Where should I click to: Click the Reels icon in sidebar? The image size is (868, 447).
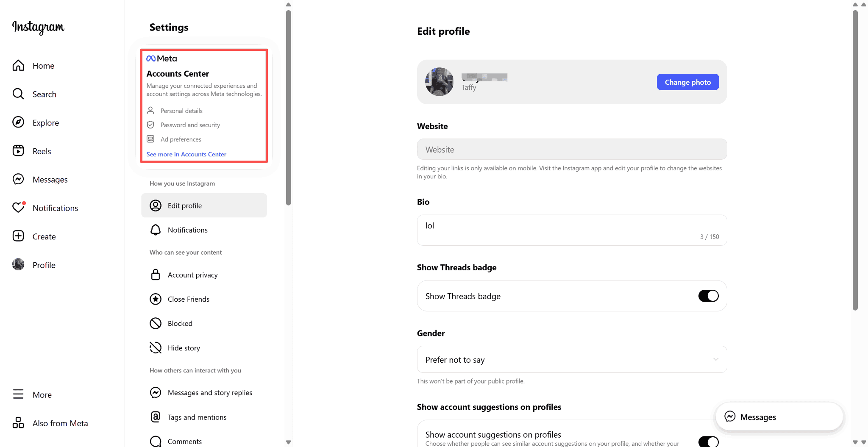[18, 151]
